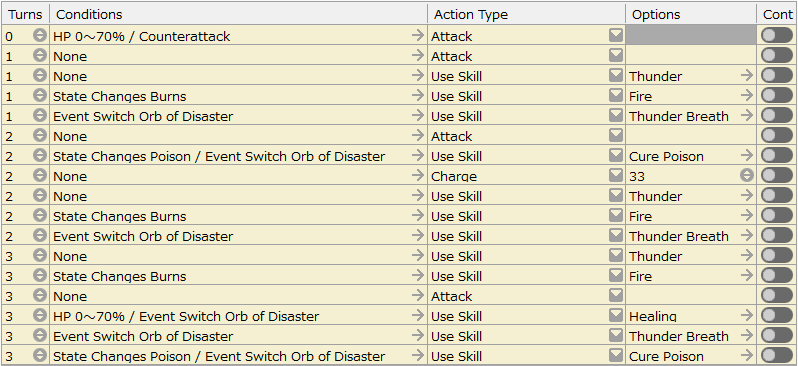The image size is (798, 366).
Task: Open skill arrow for turn 1 Thunder Breath
Action: [747, 116]
